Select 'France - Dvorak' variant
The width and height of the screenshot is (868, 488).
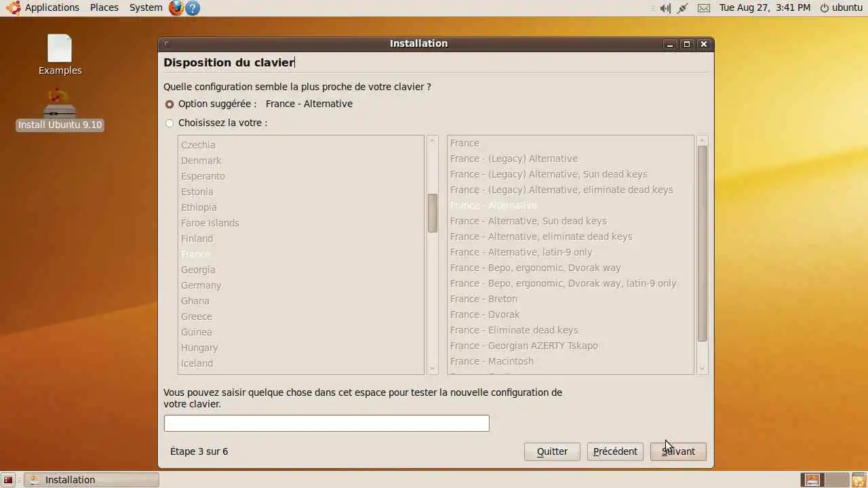(x=570, y=314)
